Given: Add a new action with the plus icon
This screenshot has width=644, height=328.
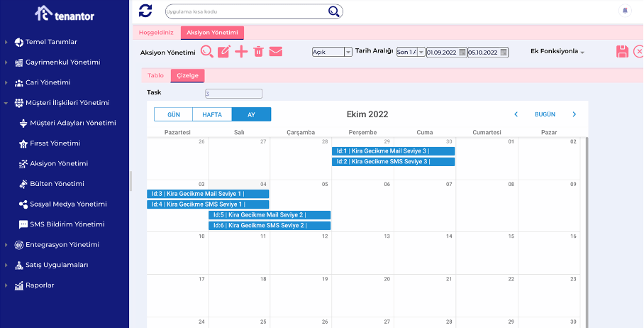Looking at the screenshot, I should point(241,51).
